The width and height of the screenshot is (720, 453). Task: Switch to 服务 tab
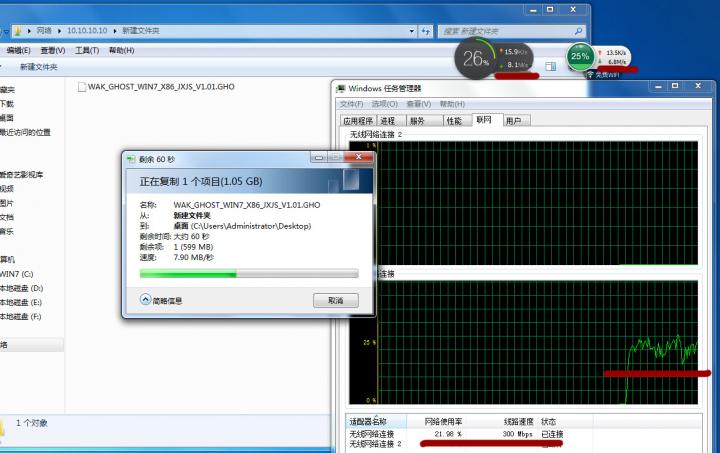coord(423,121)
